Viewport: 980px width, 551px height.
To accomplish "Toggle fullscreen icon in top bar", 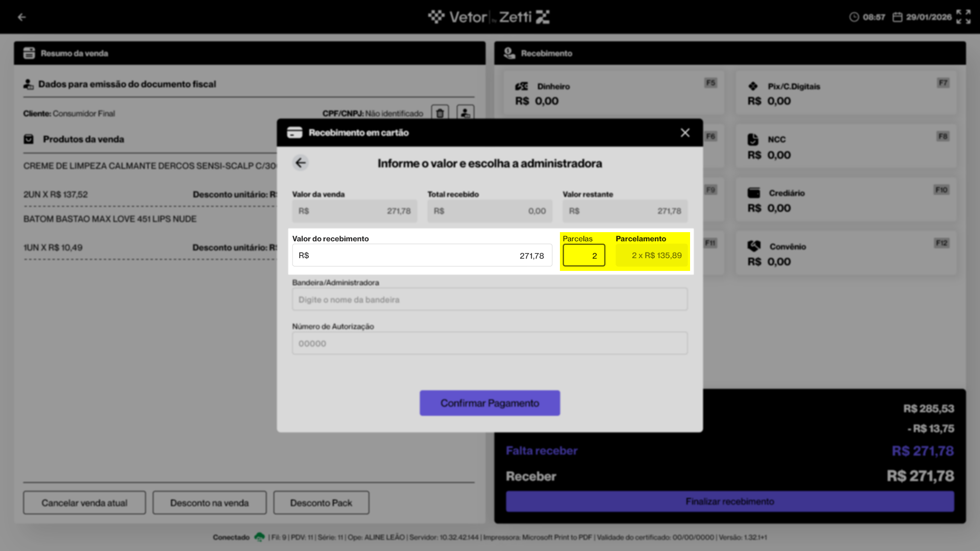I will point(963,17).
